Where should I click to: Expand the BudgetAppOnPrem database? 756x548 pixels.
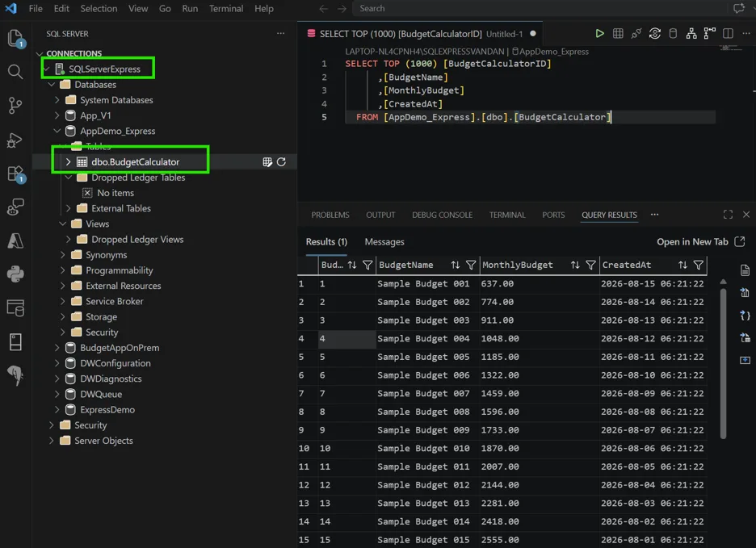coord(57,348)
